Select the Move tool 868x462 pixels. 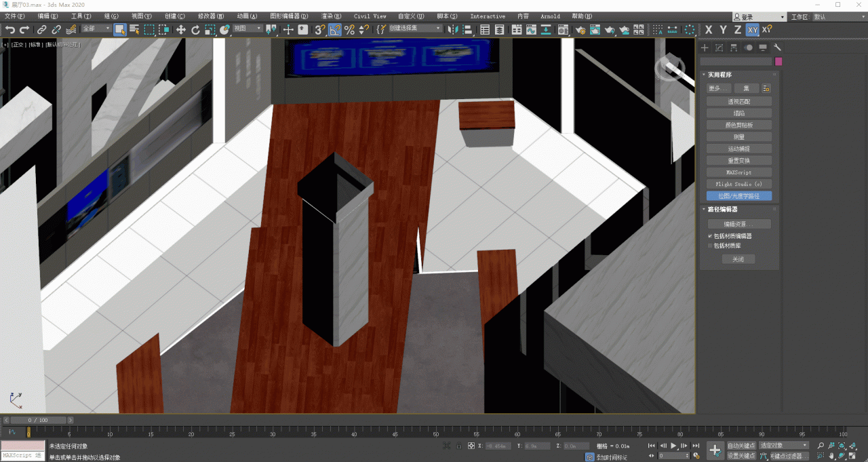[181, 29]
